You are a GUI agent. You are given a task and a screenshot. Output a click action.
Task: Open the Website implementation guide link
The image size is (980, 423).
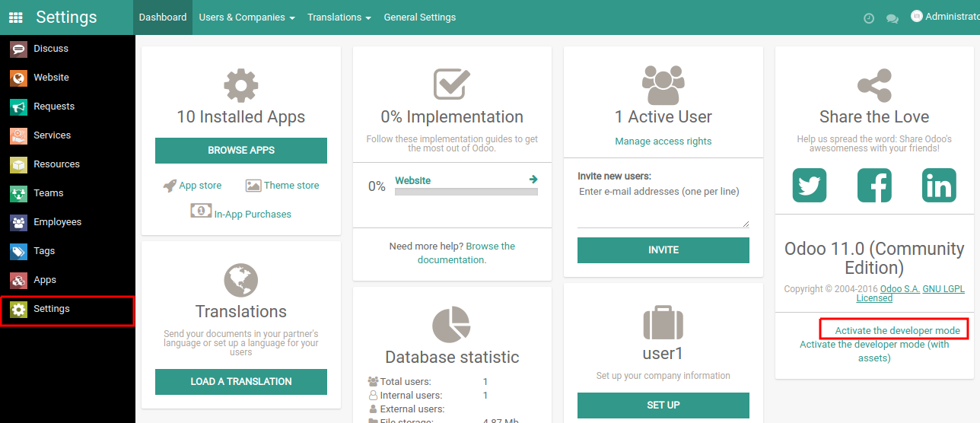point(412,181)
